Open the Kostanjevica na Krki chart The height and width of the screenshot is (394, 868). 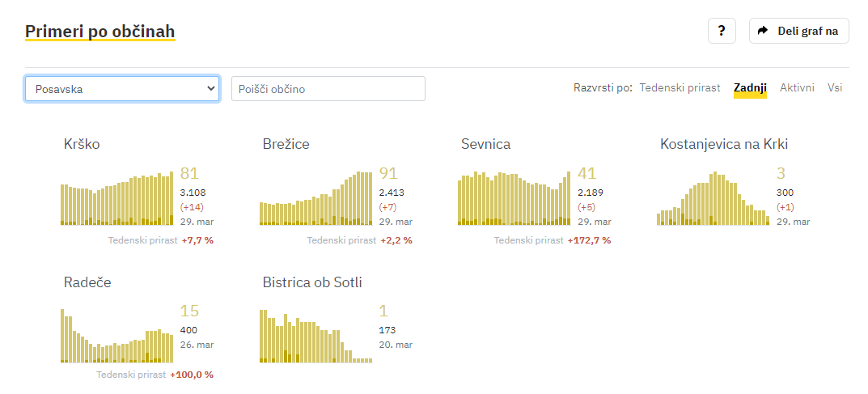[713, 197]
